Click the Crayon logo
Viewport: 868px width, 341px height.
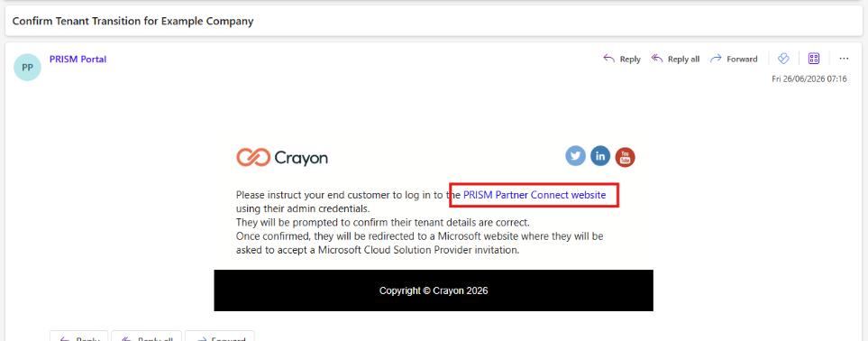click(282, 158)
